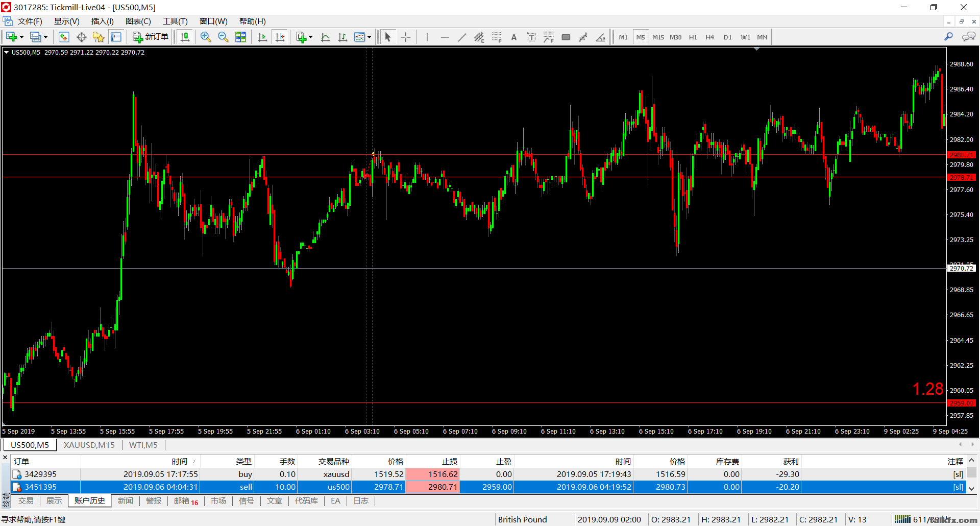Click the chart header dropdown triangle
Viewport: 980px width, 526px height.
click(x=6, y=52)
